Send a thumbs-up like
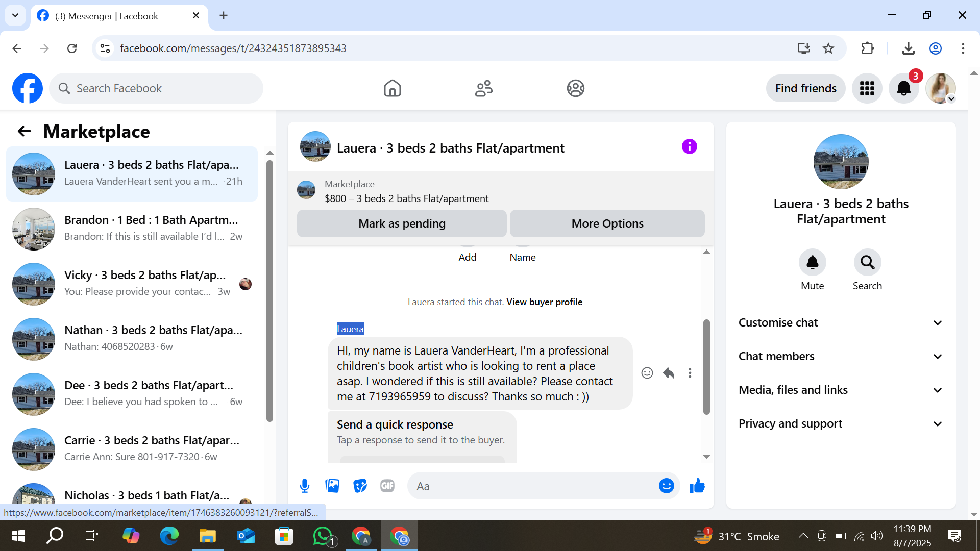 (697, 486)
